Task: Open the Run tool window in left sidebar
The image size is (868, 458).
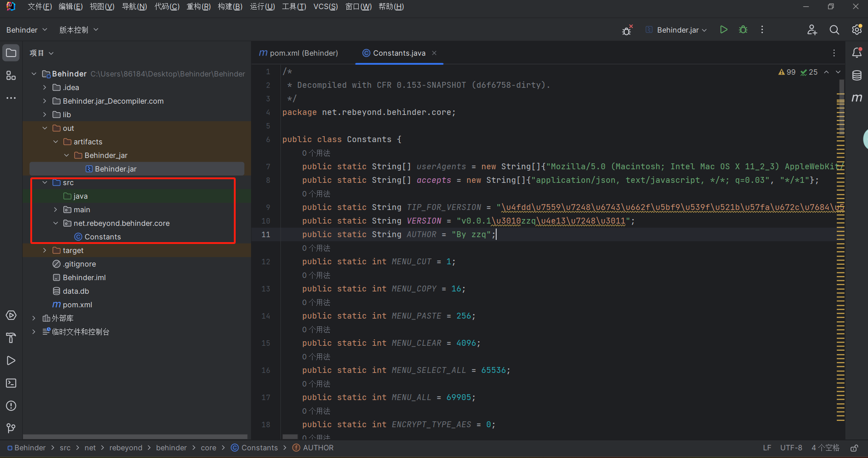Action: 11,361
